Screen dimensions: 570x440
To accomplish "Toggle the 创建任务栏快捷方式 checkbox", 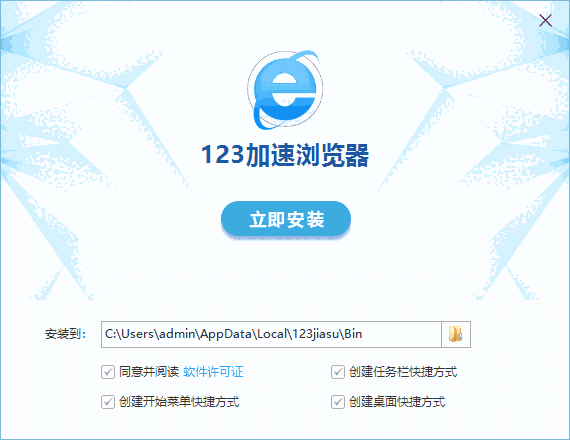I will pos(338,372).
